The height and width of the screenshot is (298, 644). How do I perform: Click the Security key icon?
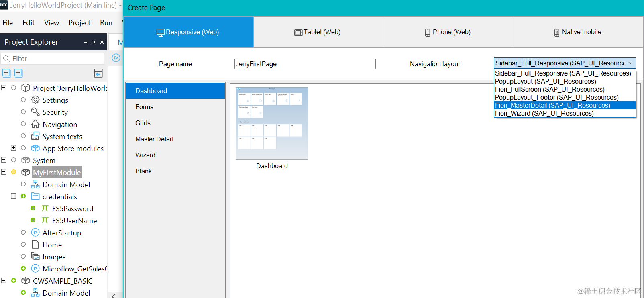tap(35, 112)
